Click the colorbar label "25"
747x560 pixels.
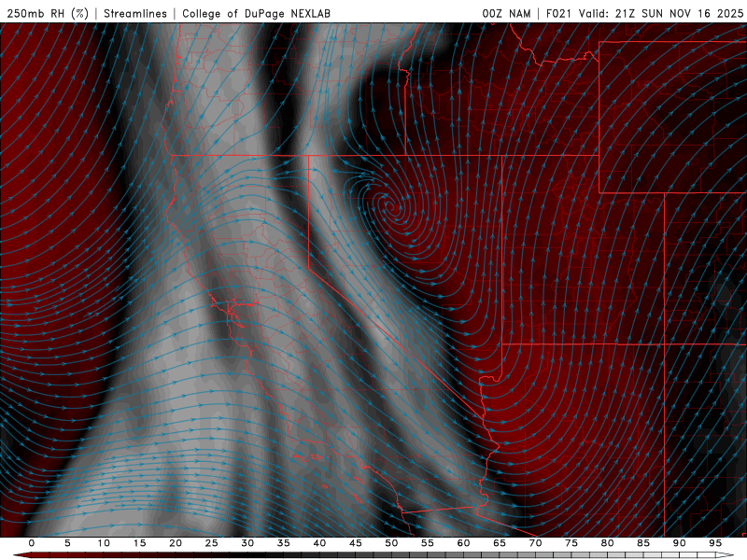click(x=212, y=543)
